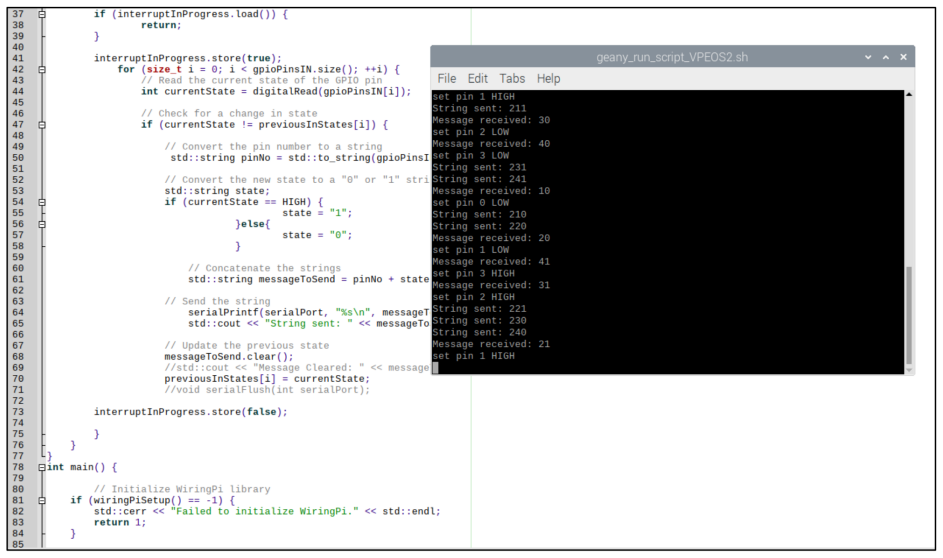Minimize the geany_run_script terminal window
The height and width of the screenshot is (558, 943).
pyautogui.click(x=868, y=57)
